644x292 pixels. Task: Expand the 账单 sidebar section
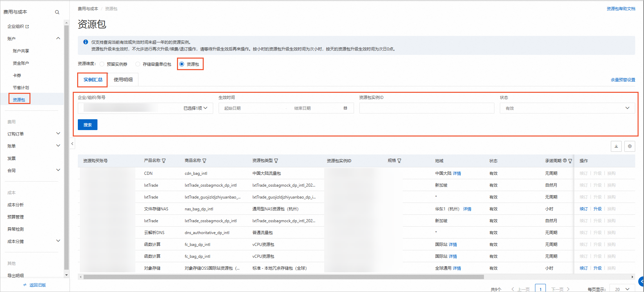click(x=58, y=146)
